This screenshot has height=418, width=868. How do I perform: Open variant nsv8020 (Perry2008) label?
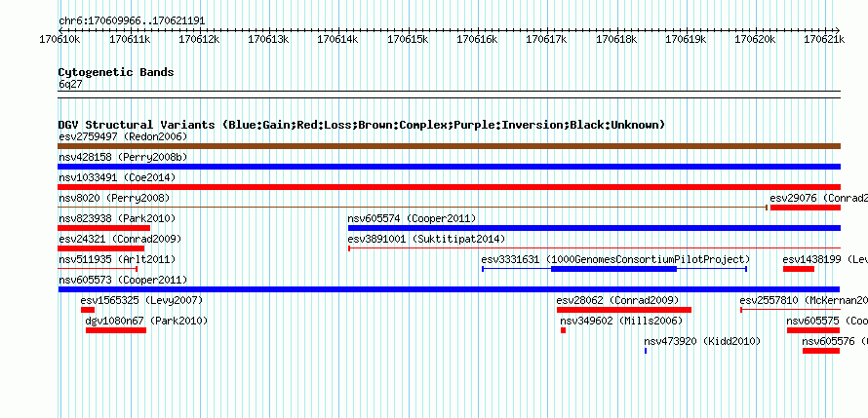[x=114, y=198]
